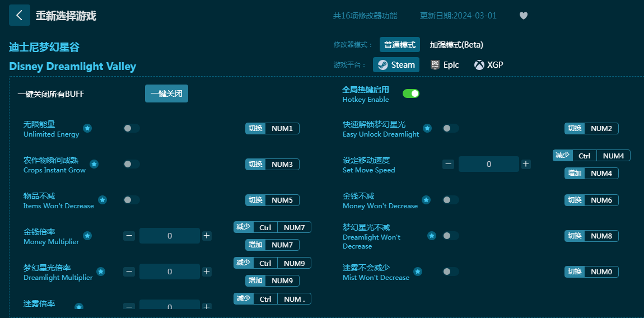The image size is (644, 318).
Task: Switch to 普通模式 normal mode
Action: [x=400, y=45]
